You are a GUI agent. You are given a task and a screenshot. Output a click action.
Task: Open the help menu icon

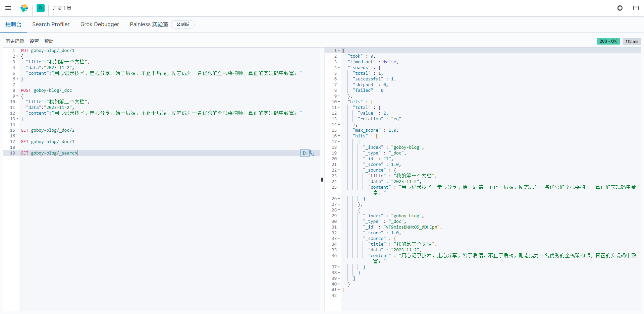(x=620, y=8)
